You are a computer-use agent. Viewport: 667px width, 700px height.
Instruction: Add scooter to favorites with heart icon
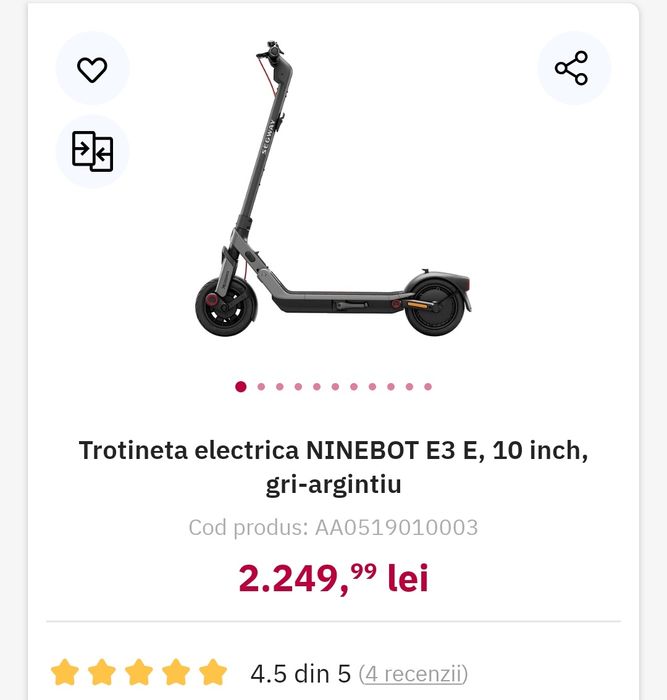click(92, 69)
